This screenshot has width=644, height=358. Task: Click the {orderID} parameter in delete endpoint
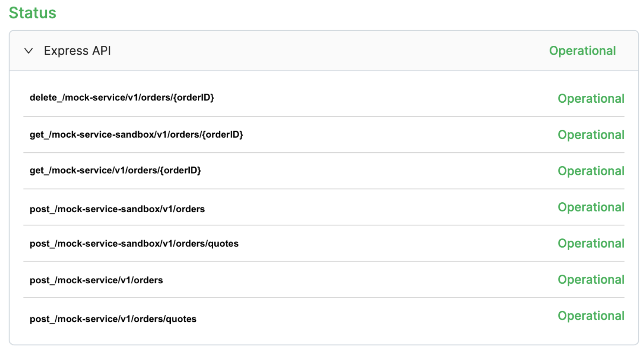click(x=194, y=98)
